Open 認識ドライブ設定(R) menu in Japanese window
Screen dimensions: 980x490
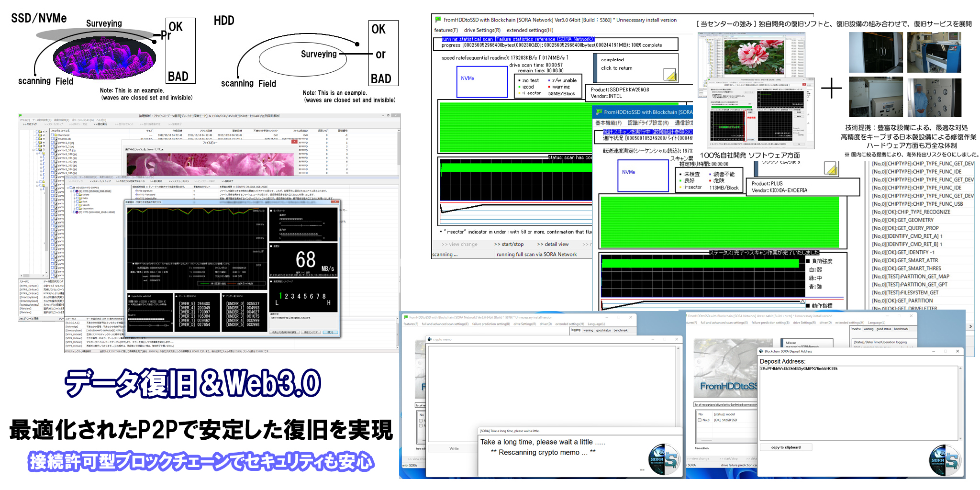pos(648,123)
